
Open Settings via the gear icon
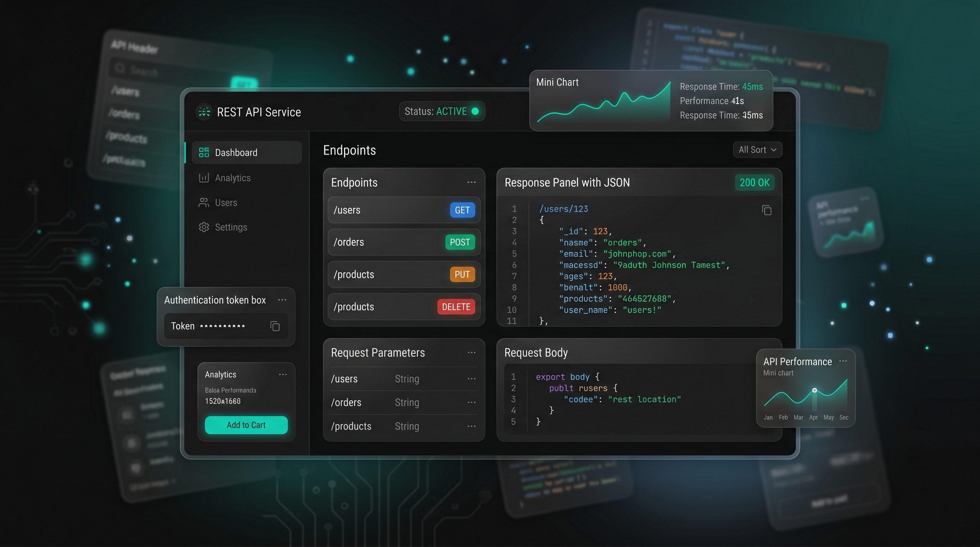click(204, 227)
